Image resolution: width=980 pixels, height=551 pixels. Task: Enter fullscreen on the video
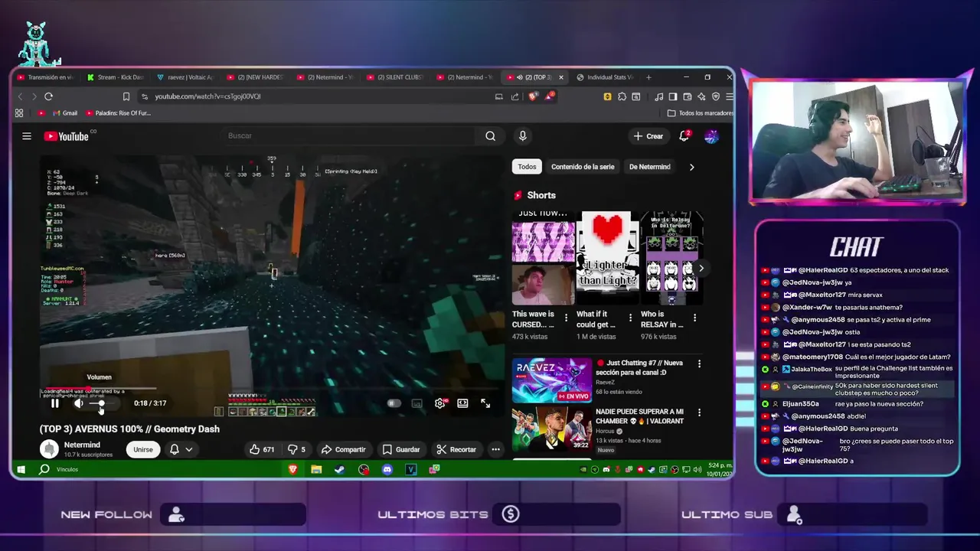485,403
